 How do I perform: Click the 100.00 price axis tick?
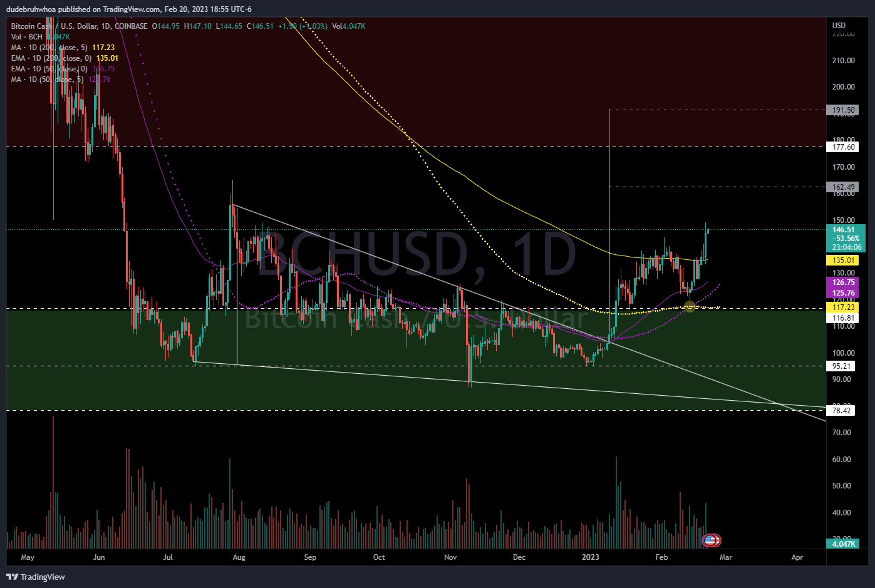[x=844, y=353]
